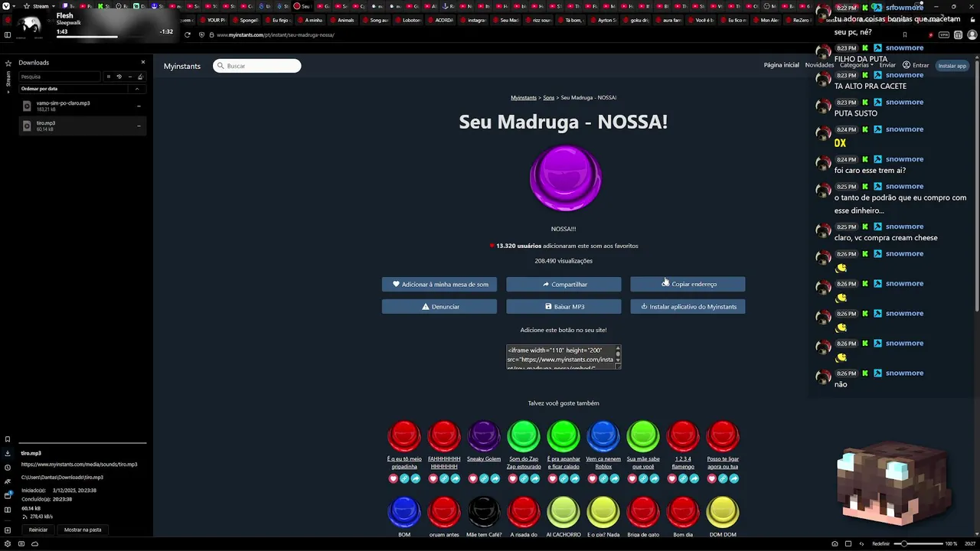Open browser settings gear icon
Image resolution: width=980 pixels, height=551 pixels.
click(x=8, y=543)
